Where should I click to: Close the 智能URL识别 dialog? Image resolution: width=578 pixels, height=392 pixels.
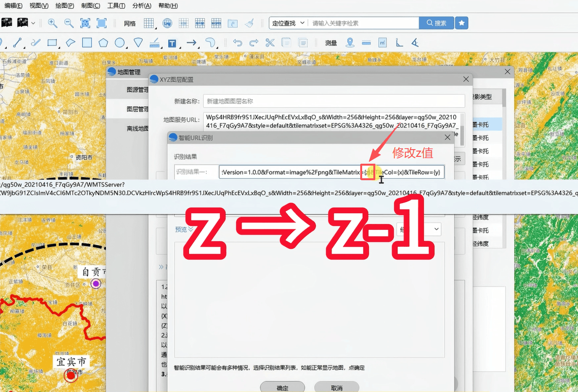tap(447, 137)
